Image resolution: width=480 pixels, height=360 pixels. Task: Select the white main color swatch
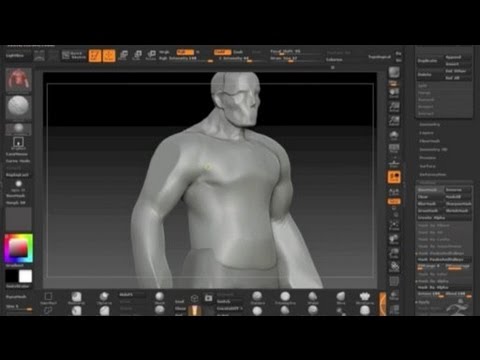point(25,277)
